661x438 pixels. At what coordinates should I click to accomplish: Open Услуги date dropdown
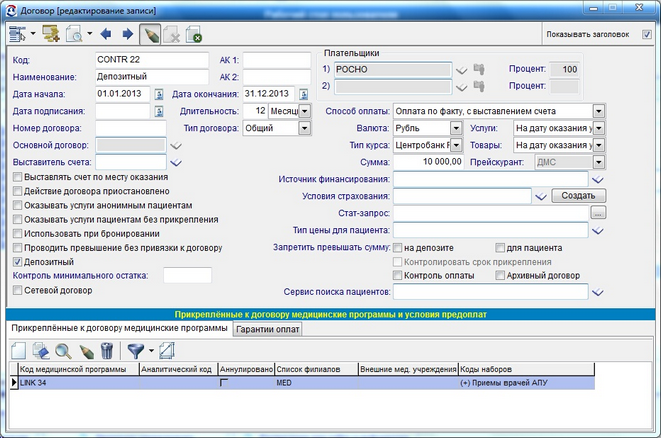click(599, 128)
